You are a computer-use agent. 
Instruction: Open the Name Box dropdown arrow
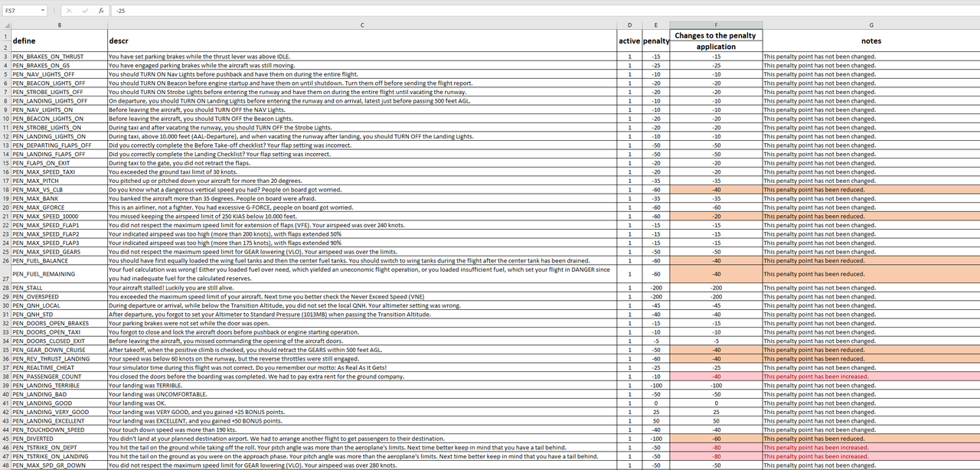click(42, 11)
